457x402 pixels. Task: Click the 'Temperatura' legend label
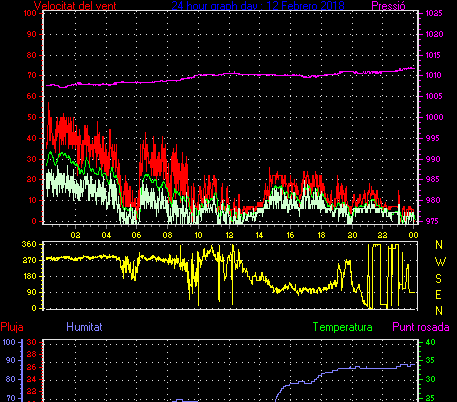(x=343, y=327)
